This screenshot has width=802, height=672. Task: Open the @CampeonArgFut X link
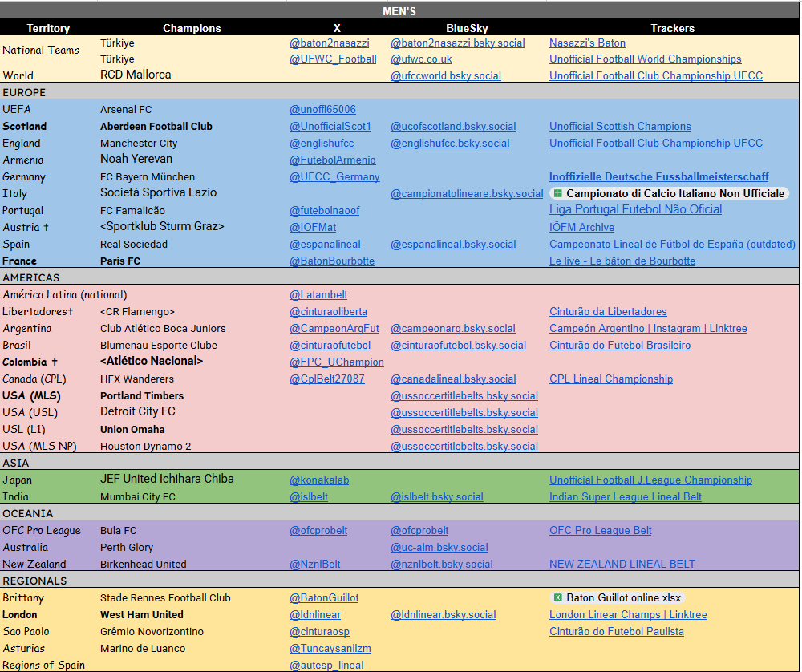(334, 329)
